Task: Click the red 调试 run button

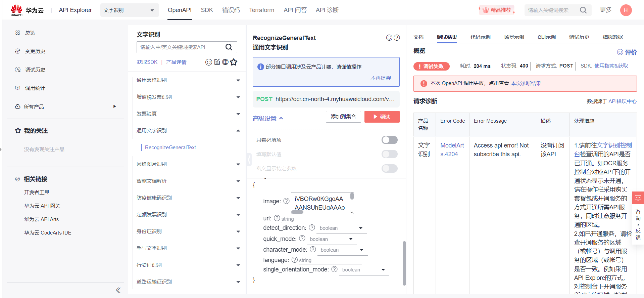Action: click(382, 117)
